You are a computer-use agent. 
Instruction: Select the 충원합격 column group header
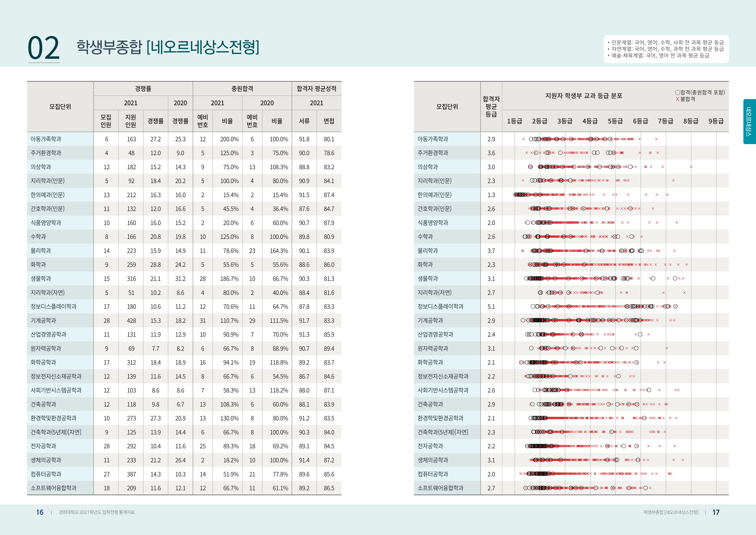(x=242, y=89)
